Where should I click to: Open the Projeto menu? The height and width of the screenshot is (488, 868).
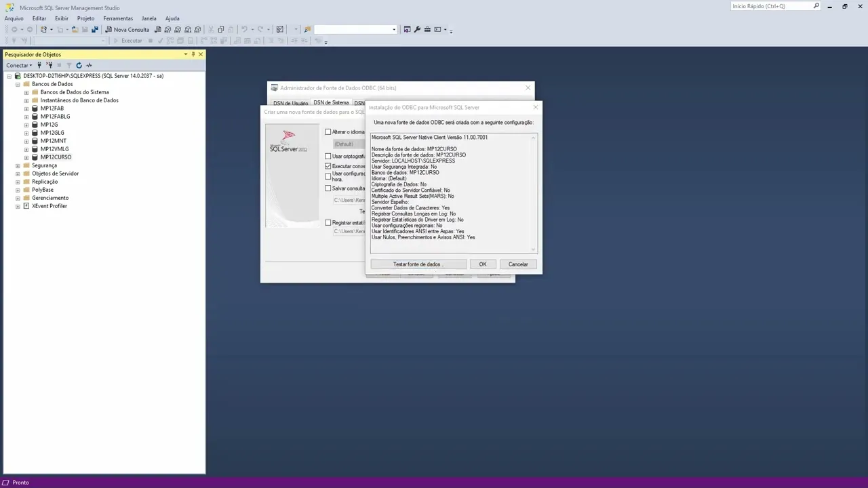click(86, 18)
